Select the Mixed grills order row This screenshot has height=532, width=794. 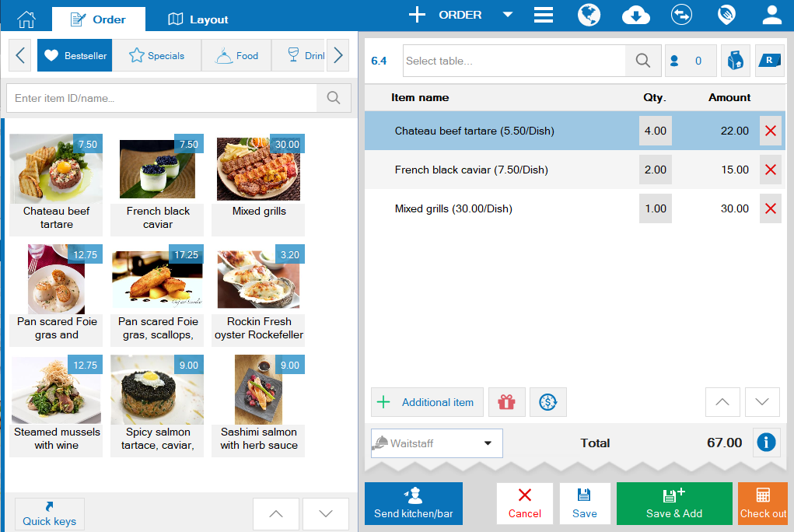575,208
